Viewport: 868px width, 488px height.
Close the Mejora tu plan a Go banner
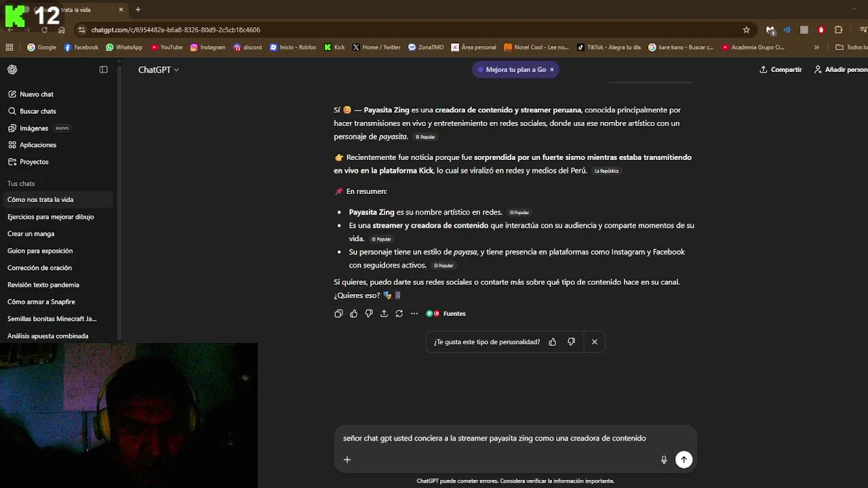coord(552,70)
